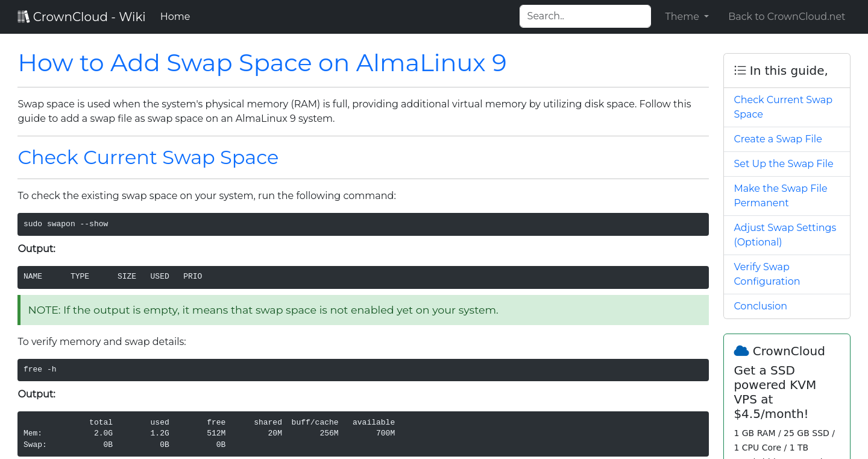Click the CrownCloud Wiki logo icon
The image size is (868, 459).
coord(23,16)
